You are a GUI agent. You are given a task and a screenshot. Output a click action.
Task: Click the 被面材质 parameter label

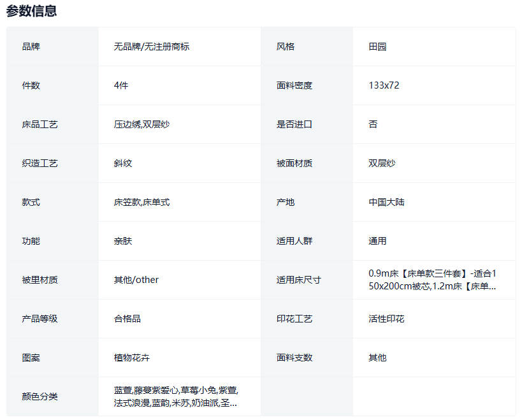(294, 163)
